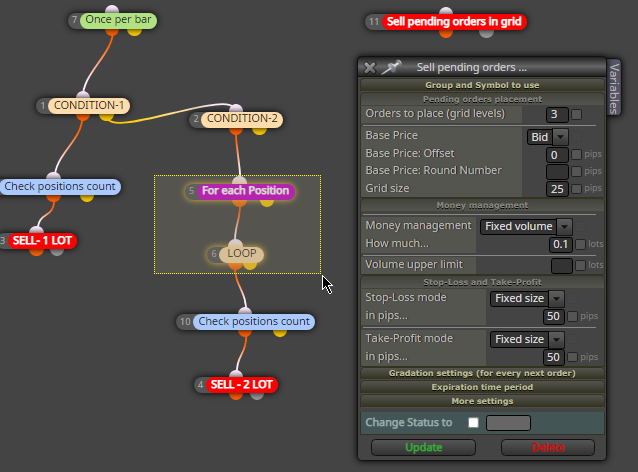The image size is (638, 472).
Task: Open Money management Fixed volume dropdown
Action: (x=526, y=226)
